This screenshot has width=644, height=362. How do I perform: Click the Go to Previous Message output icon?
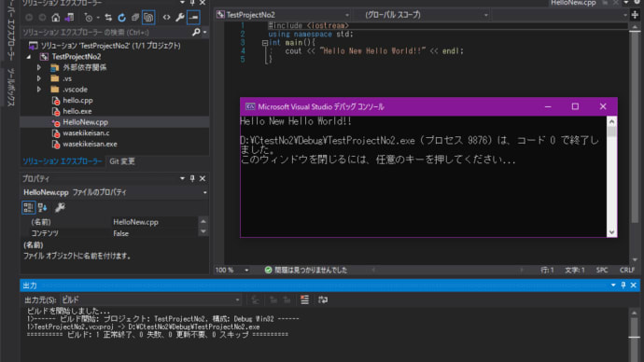click(273, 300)
